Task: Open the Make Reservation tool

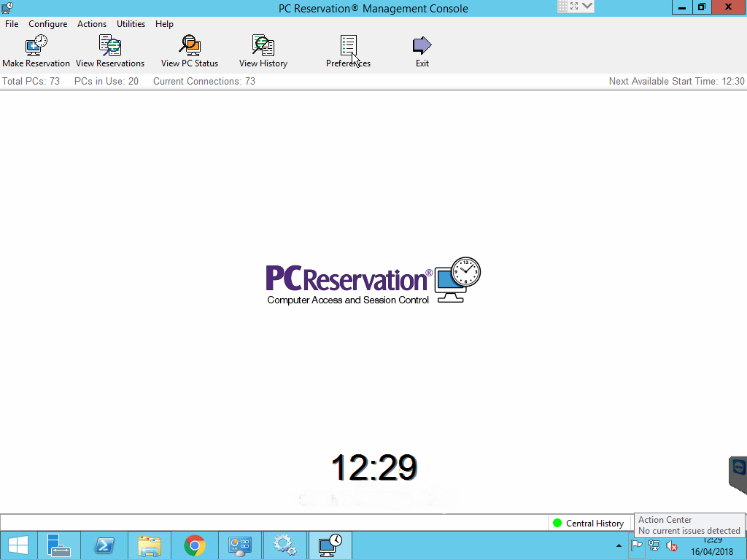Action: click(x=36, y=52)
